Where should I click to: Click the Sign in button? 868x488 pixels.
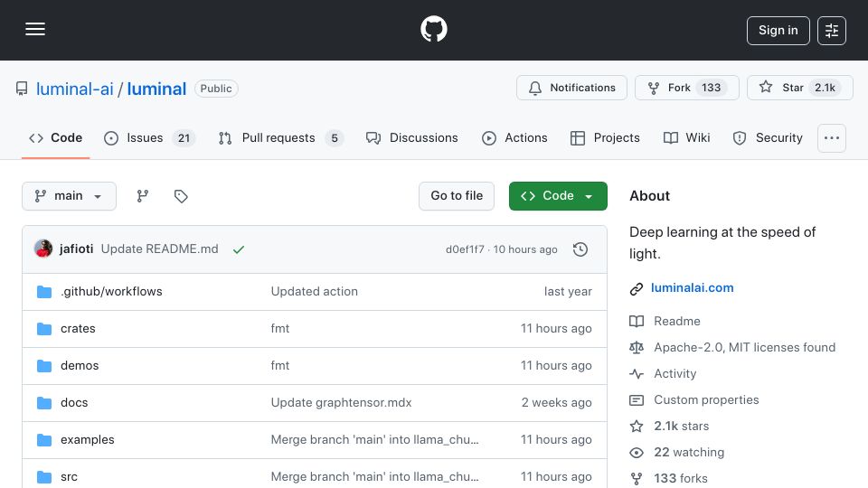pyautogui.click(x=778, y=31)
